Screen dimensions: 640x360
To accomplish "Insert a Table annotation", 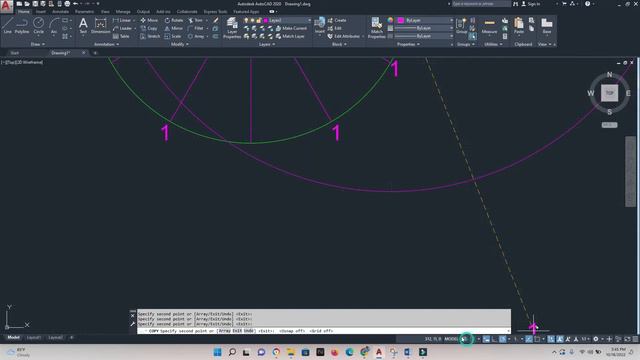I will click(121, 36).
